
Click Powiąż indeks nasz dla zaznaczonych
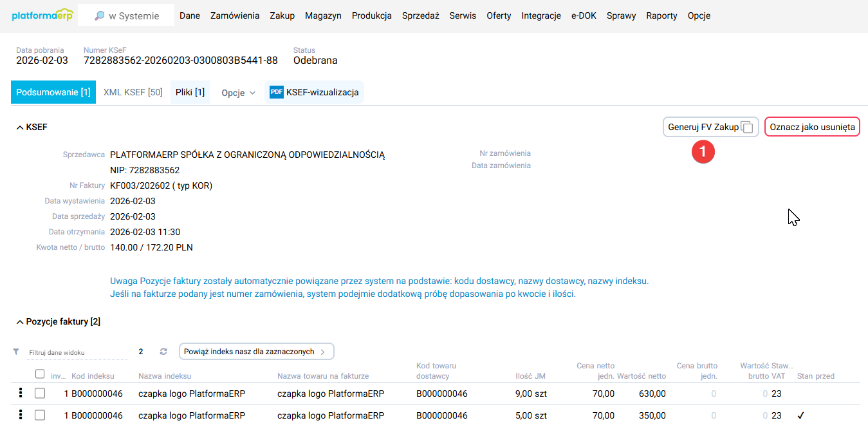point(256,352)
